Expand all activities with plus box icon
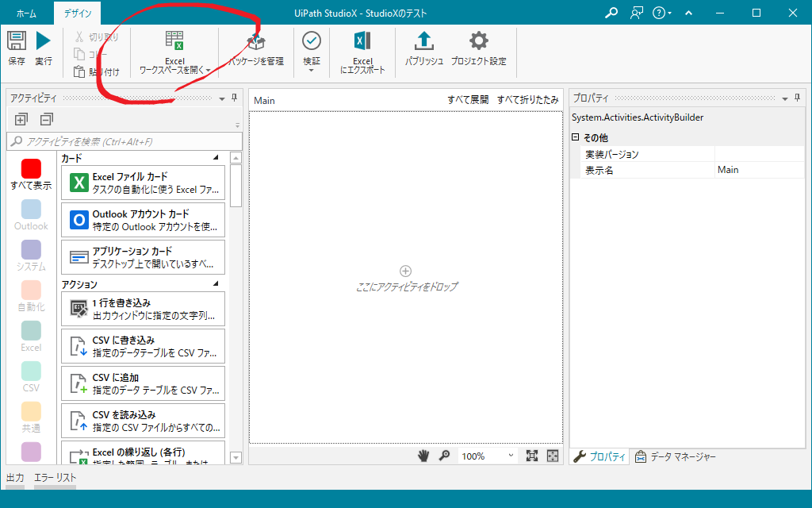Screen dimensions: 812x508 point(21,120)
